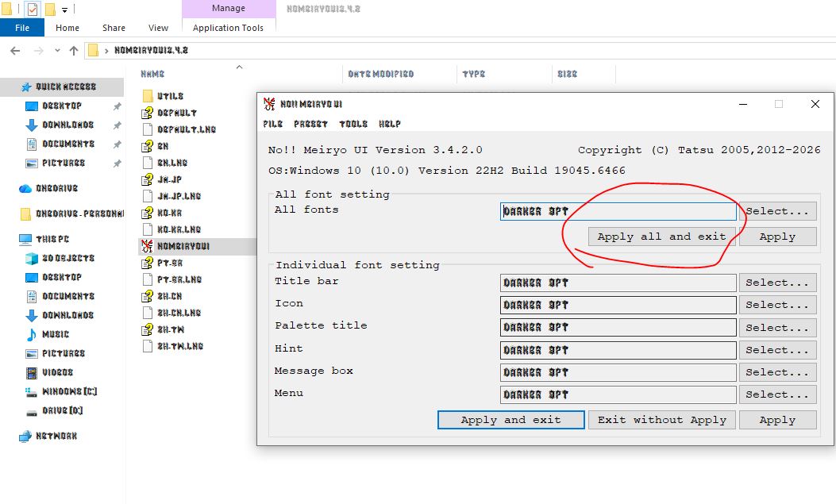Select the EN help file
Screen dimensions: 836x504
[x=156, y=146]
